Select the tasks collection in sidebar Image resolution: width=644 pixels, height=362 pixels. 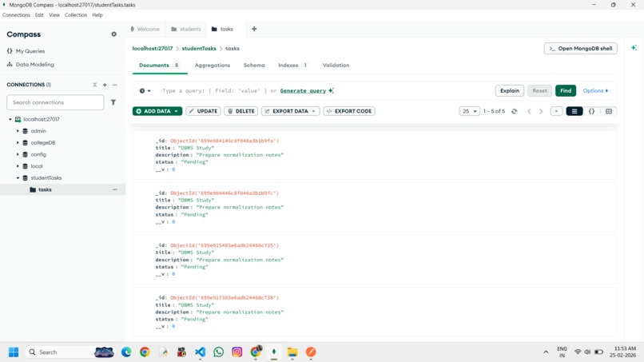coord(45,189)
